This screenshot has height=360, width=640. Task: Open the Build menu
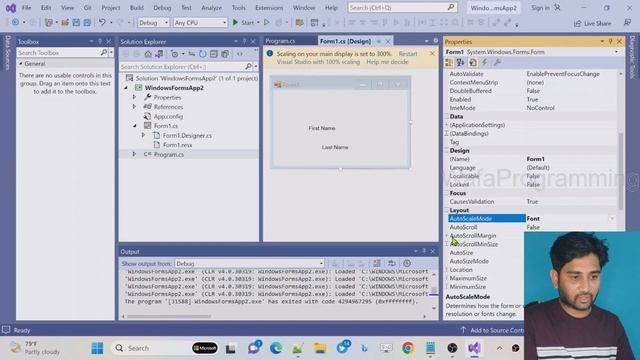137,8
